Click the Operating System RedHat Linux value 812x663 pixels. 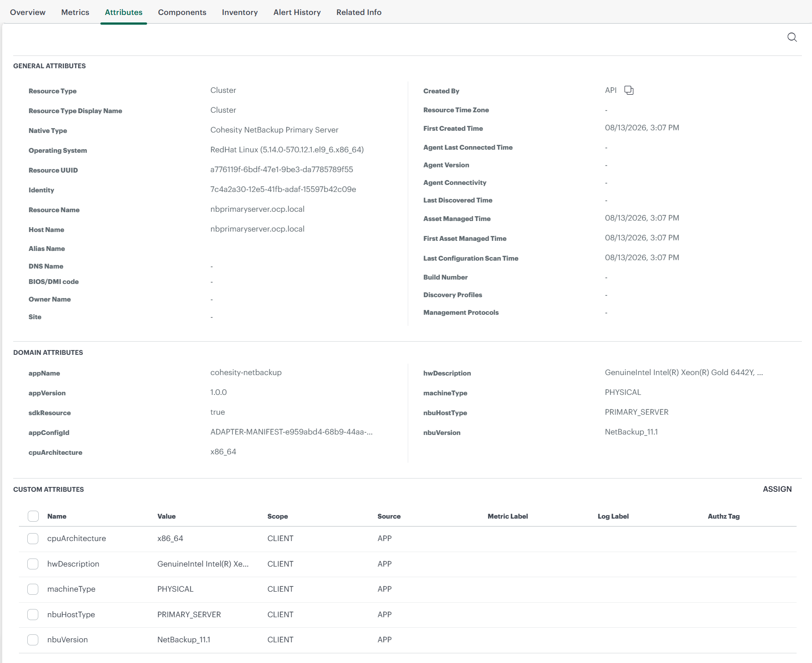287,150
